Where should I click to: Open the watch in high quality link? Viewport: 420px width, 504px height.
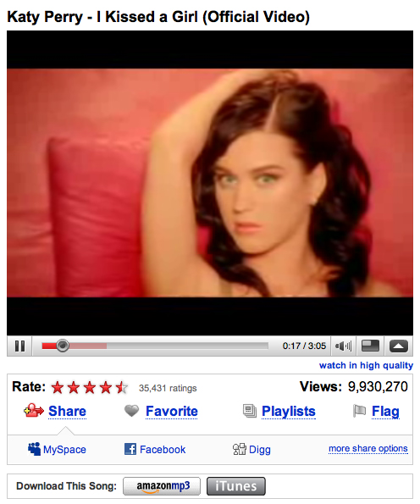pyautogui.click(x=366, y=365)
